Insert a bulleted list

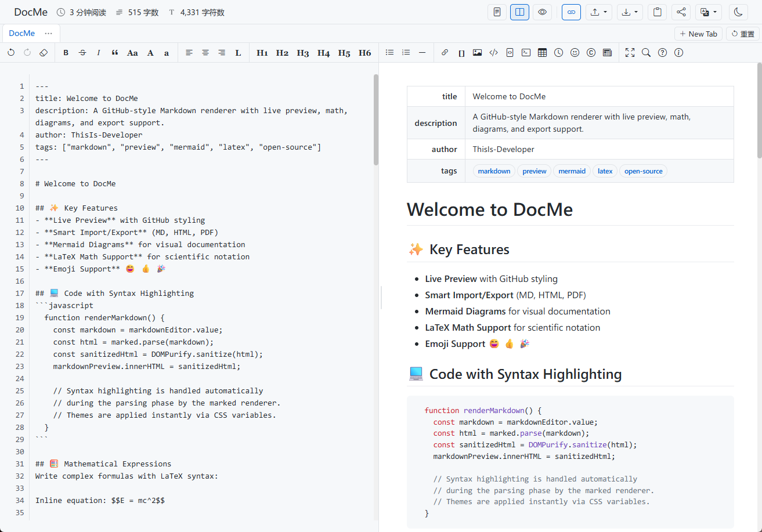[x=390, y=53]
